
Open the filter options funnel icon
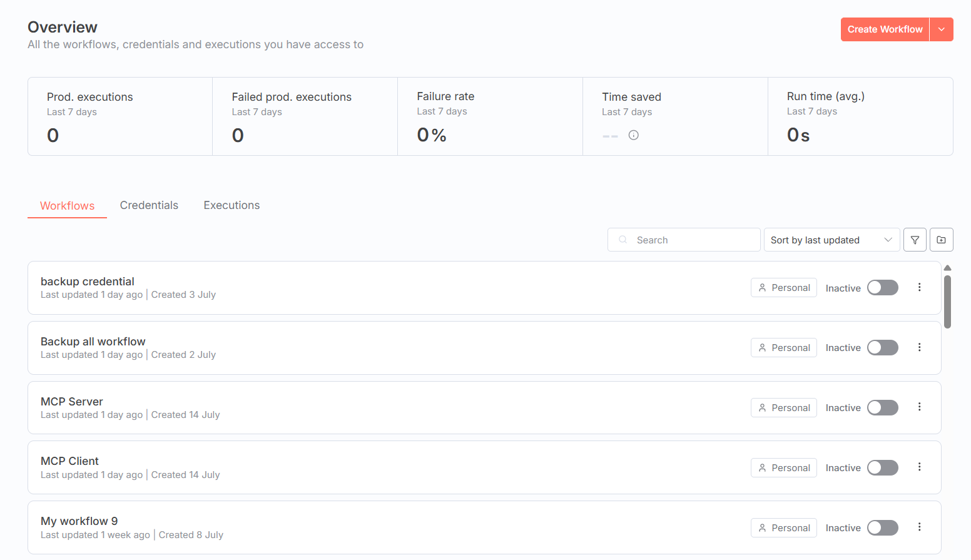[915, 240]
